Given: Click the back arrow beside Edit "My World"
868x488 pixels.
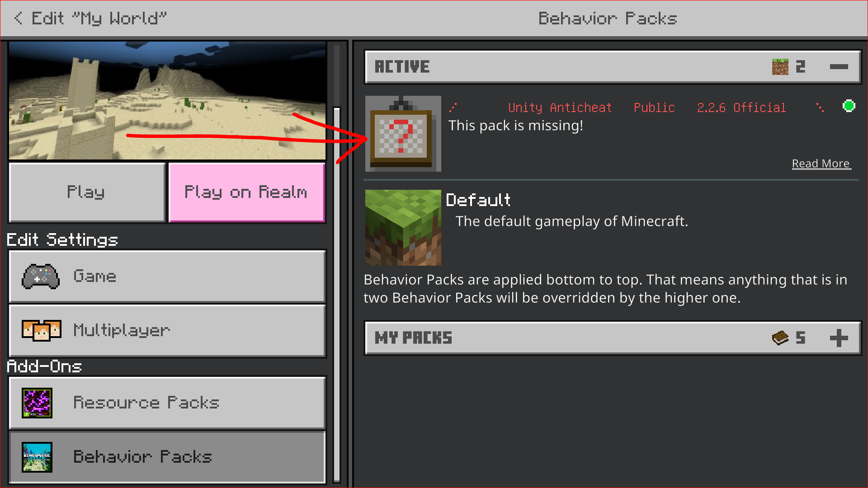Looking at the screenshot, I should pos(18,18).
